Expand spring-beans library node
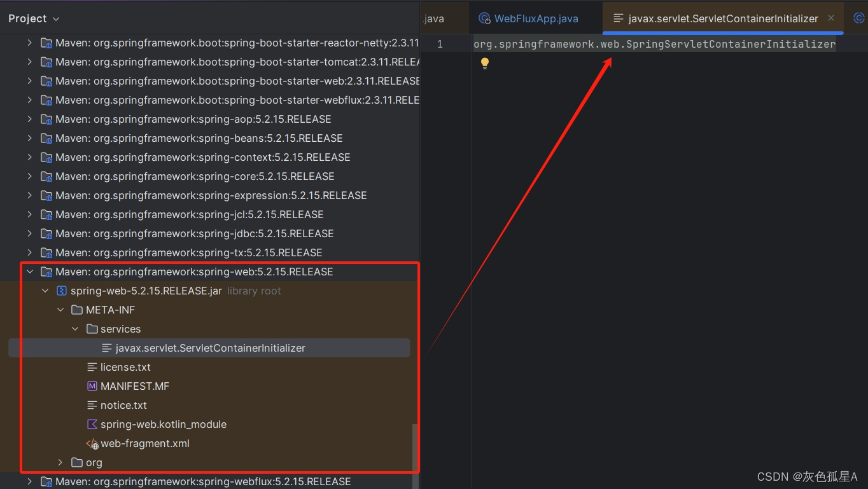 coord(29,138)
